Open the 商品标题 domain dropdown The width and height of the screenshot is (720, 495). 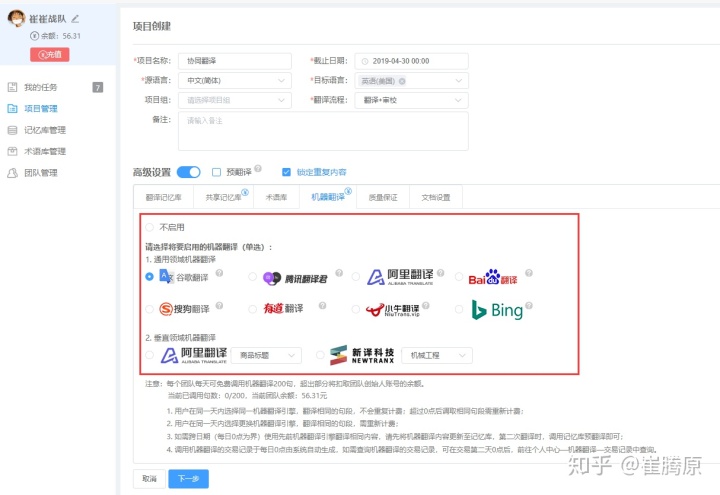point(266,355)
